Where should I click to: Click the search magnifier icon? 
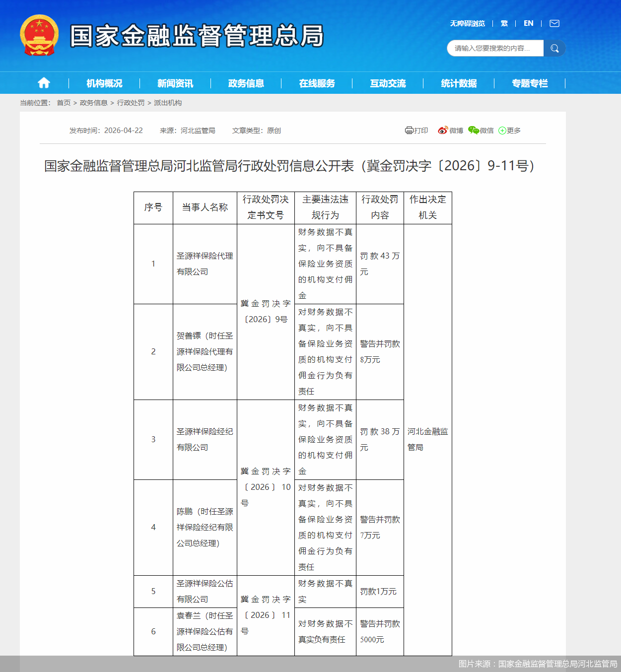coord(554,48)
